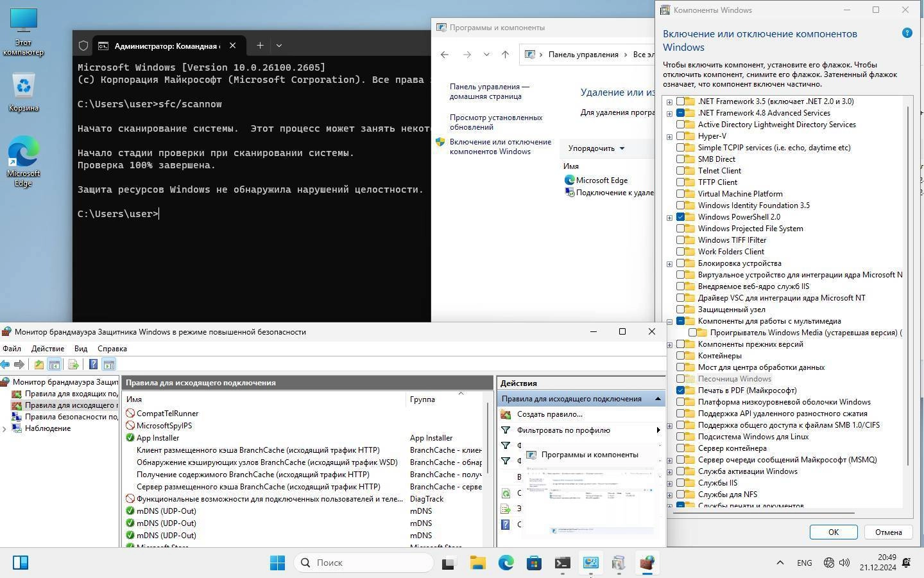The height and width of the screenshot is (578, 924).
Task: Click the funnel icon beside Фильтровать по профилю
Action: [506, 430]
